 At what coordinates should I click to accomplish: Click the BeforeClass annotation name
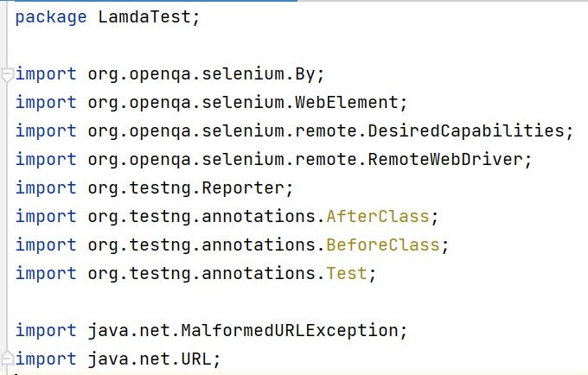pos(383,245)
